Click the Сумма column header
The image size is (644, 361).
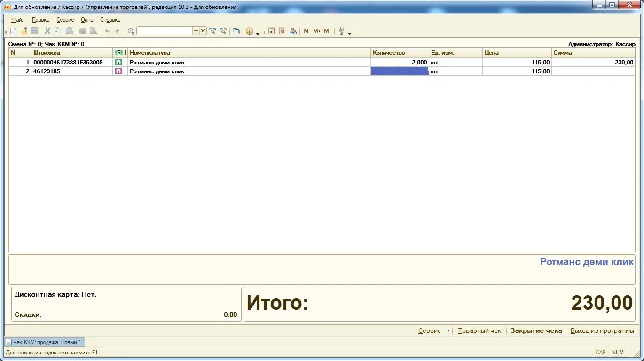point(594,53)
